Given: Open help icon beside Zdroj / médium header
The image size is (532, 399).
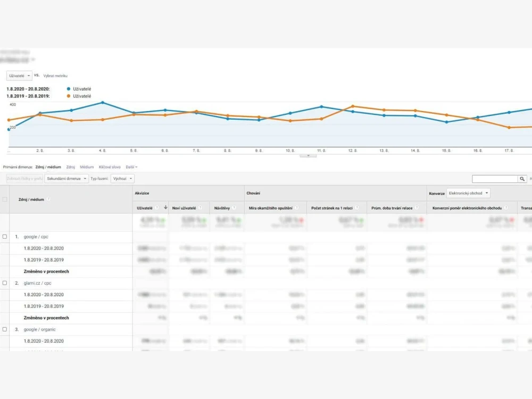Looking at the screenshot, I should pos(48,199).
